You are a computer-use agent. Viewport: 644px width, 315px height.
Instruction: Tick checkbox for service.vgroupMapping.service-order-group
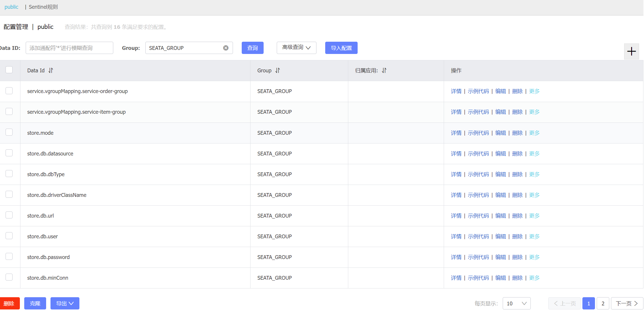click(x=9, y=91)
